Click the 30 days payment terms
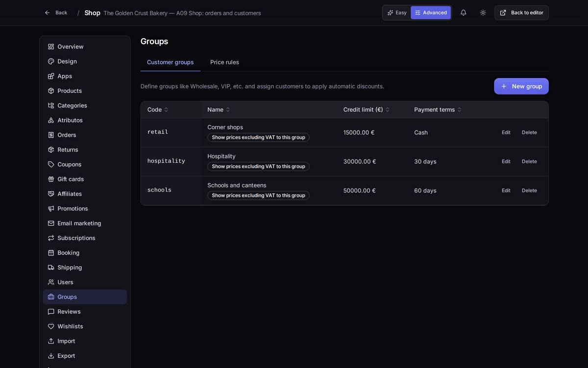The image size is (588, 368). click(x=425, y=161)
